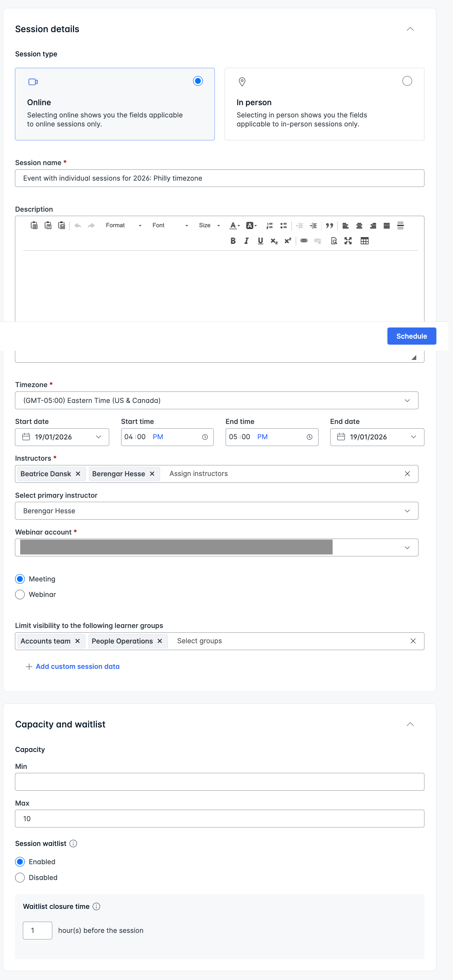Viewport: 453px width, 980px height.
Task: Maximize the description editor
Action: (x=348, y=241)
